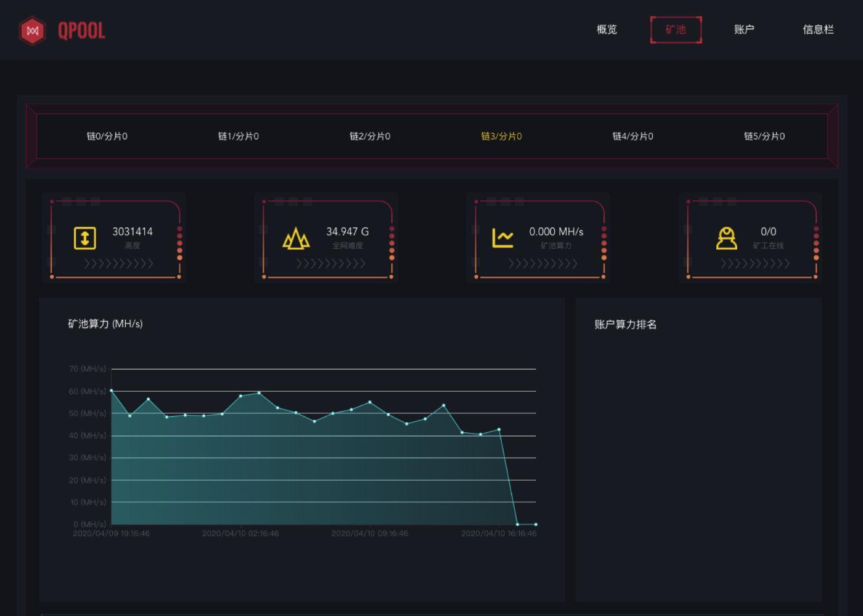Image resolution: width=863 pixels, height=616 pixels.
Task: Select the highlighted 链3/分片0 tab
Action: [x=501, y=136]
